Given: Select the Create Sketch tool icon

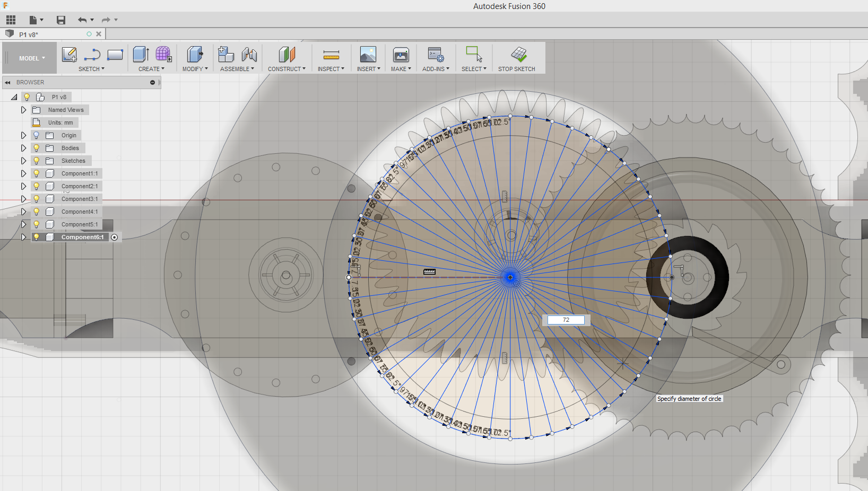Looking at the screenshot, I should coord(70,54).
